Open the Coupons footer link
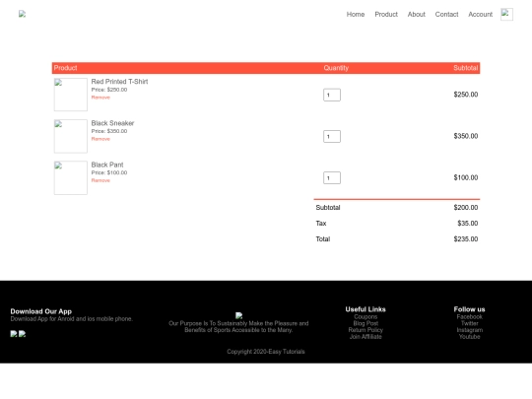The image size is (532, 399). [366, 316]
